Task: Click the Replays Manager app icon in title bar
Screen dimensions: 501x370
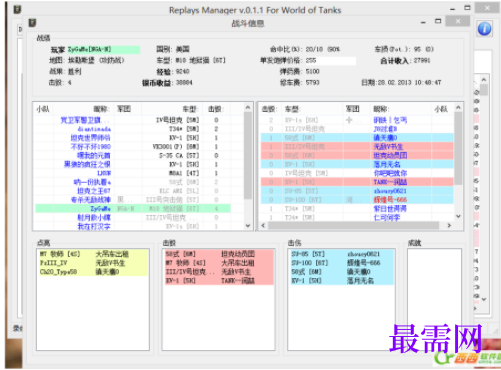Action: tap(17, 9)
